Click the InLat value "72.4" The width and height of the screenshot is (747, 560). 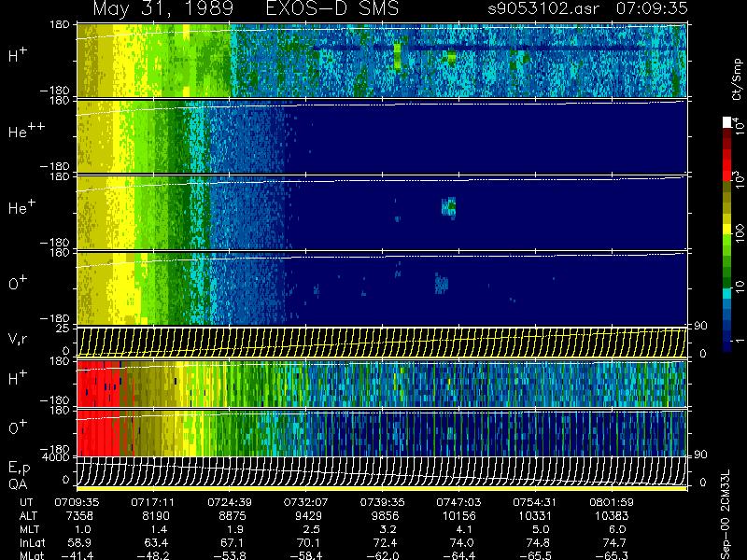pyautogui.click(x=385, y=543)
